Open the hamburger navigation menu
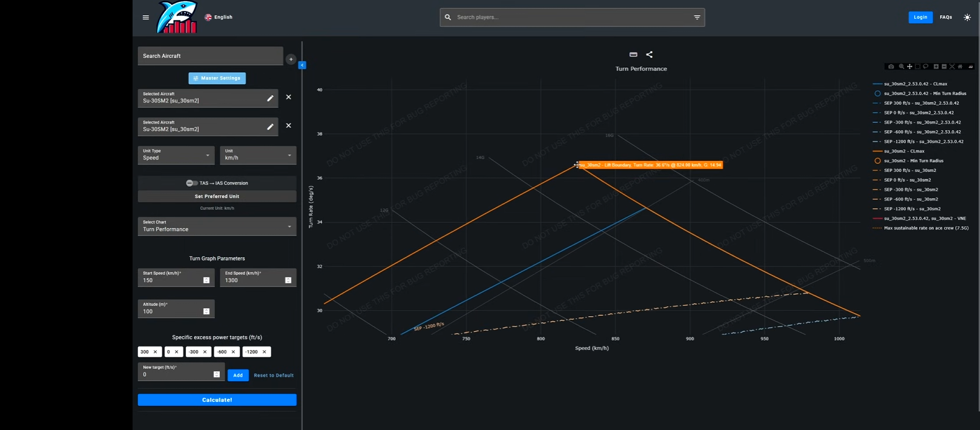Viewport: 980px width, 430px height. [145, 17]
